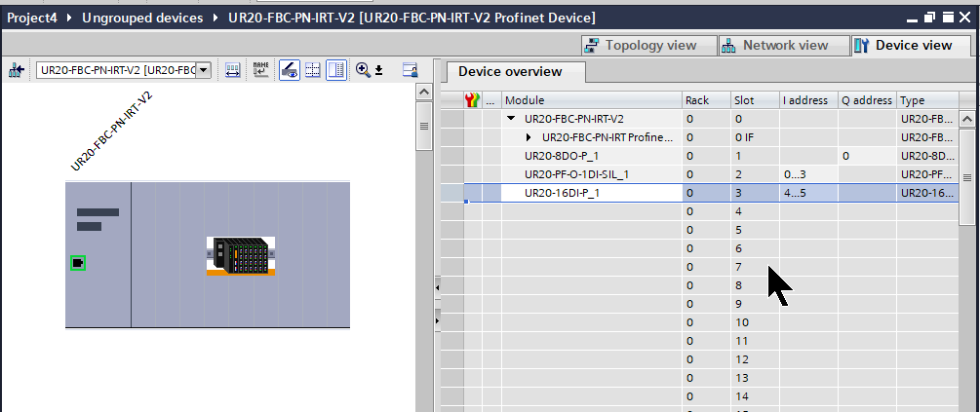Click the I address column header
Image resolution: width=980 pixels, height=412 pixels.
point(808,100)
